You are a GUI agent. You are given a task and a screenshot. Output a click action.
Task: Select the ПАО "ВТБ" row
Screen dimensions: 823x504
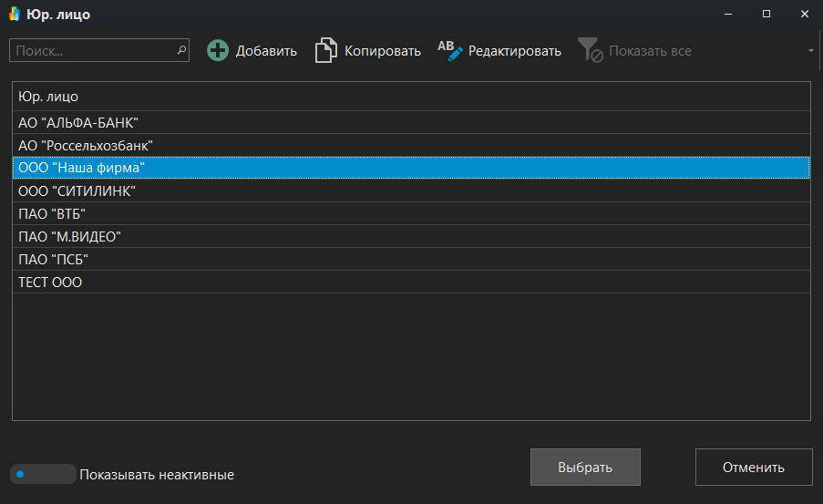tap(410, 213)
